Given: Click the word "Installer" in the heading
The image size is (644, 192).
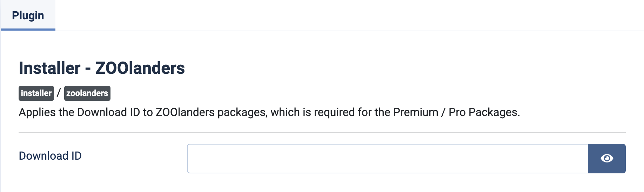Looking at the screenshot, I should tap(50, 68).
